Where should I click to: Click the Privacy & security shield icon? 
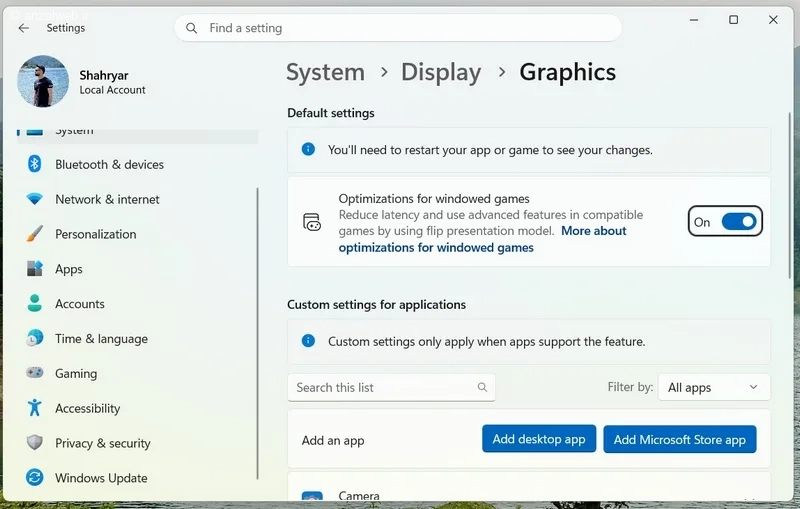[x=34, y=442]
